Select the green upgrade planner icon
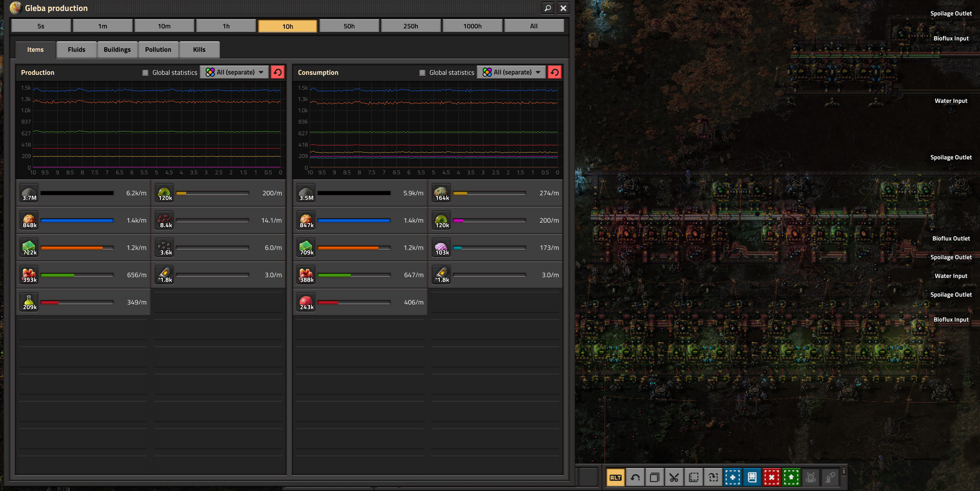 coord(791,477)
